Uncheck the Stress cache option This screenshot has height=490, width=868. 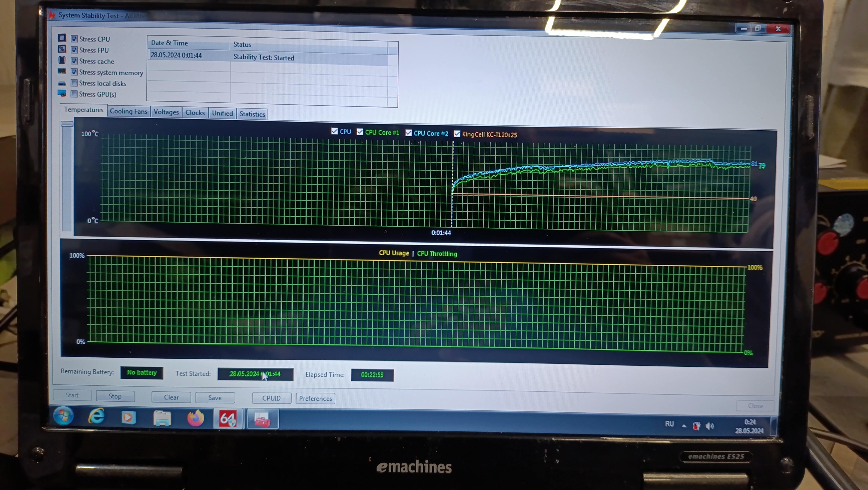pos(74,61)
